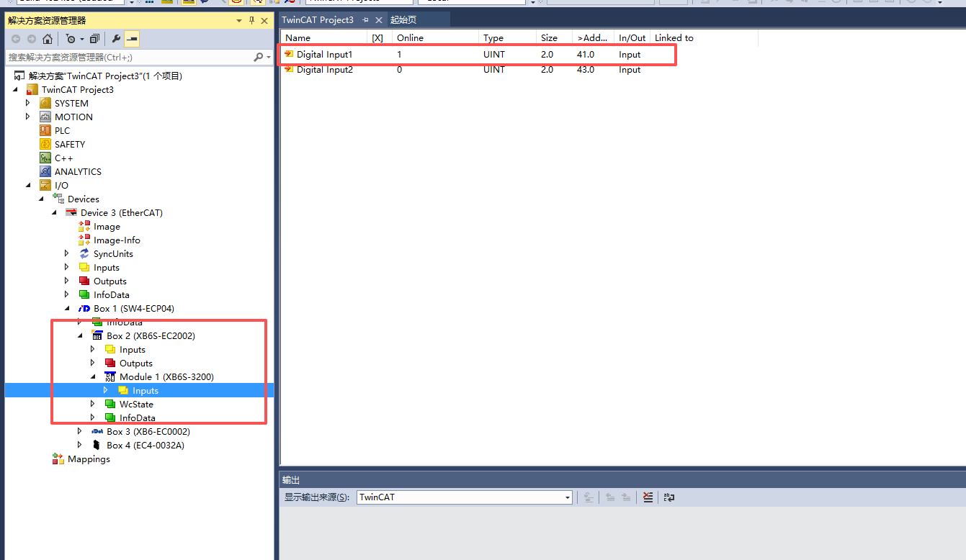The width and height of the screenshot is (966, 560).
Task: Click the SAFETY node icon
Action: (x=45, y=145)
